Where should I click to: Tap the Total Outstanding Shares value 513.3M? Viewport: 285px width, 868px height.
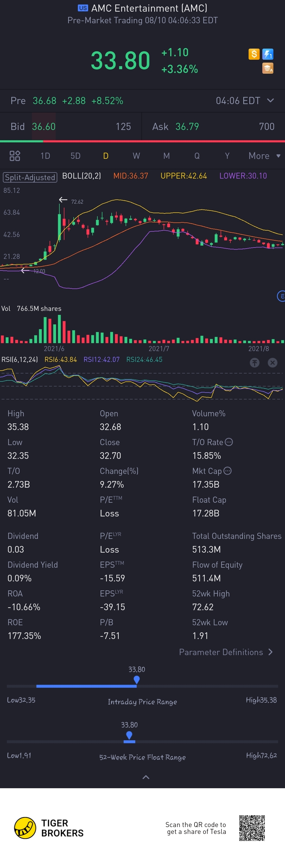(206, 549)
